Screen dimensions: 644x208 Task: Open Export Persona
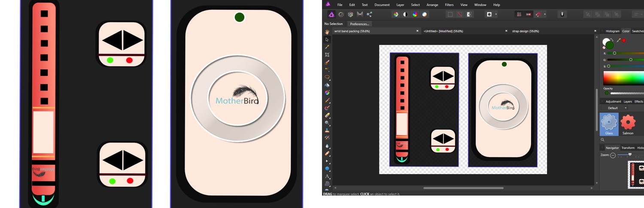click(x=369, y=14)
